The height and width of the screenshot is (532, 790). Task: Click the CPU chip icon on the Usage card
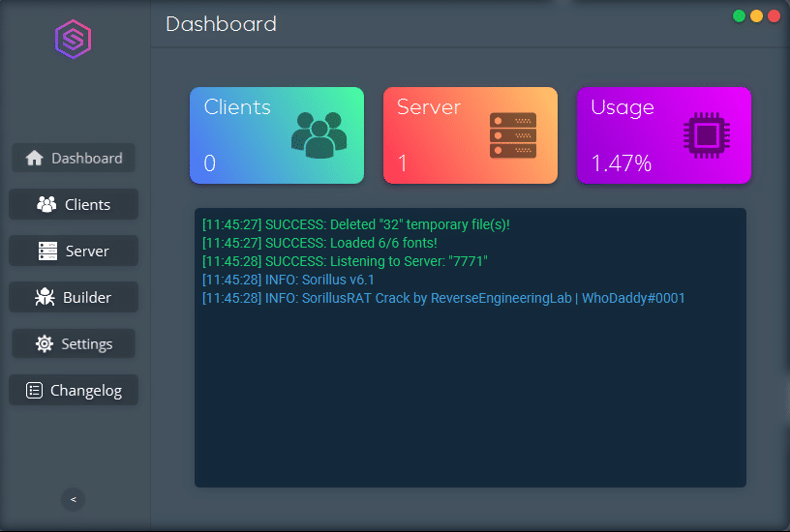tap(707, 134)
